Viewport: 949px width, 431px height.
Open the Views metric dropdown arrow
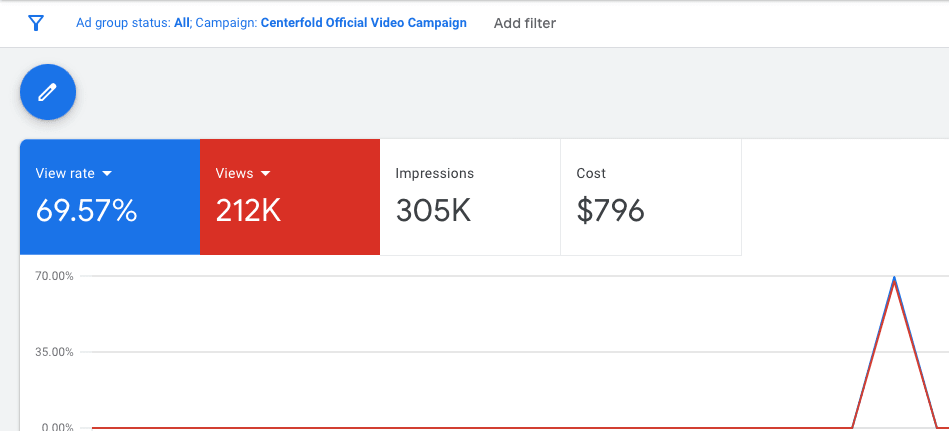tap(265, 174)
